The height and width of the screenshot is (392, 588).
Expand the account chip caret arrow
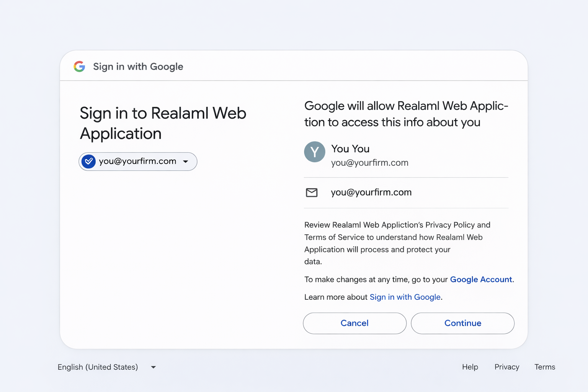(x=186, y=162)
